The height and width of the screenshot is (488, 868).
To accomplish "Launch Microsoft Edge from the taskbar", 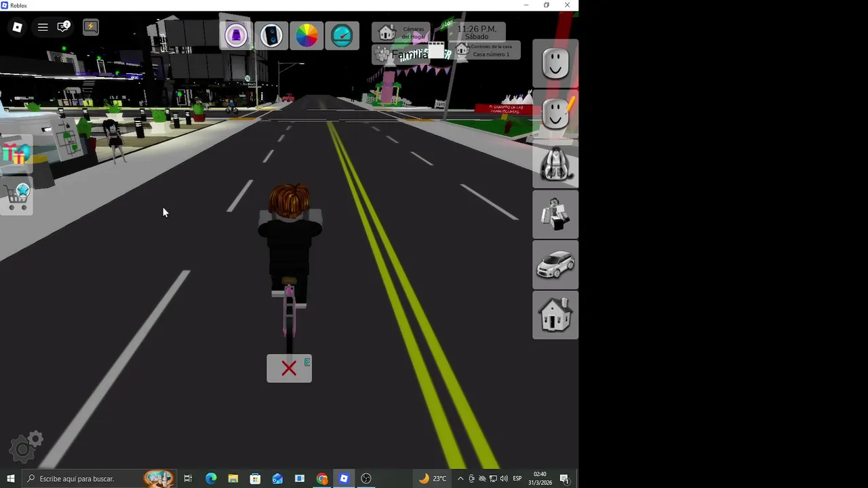I will tap(211, 479).
